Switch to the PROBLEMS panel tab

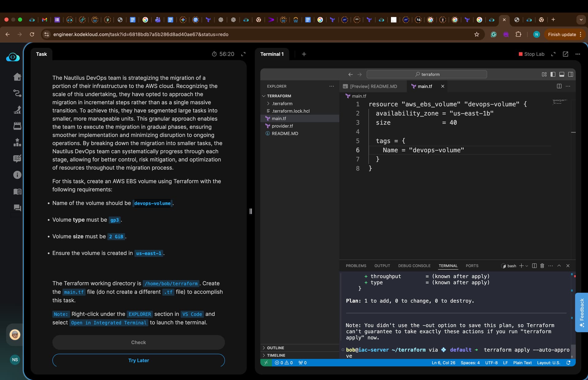pos(356,266)
